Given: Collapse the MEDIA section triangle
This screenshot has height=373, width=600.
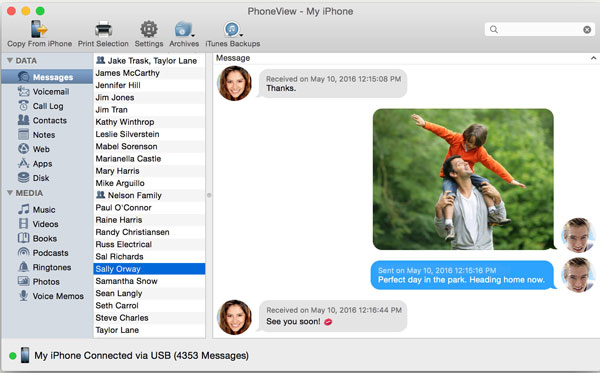Looking at the screenshot, I should point(10,193).
